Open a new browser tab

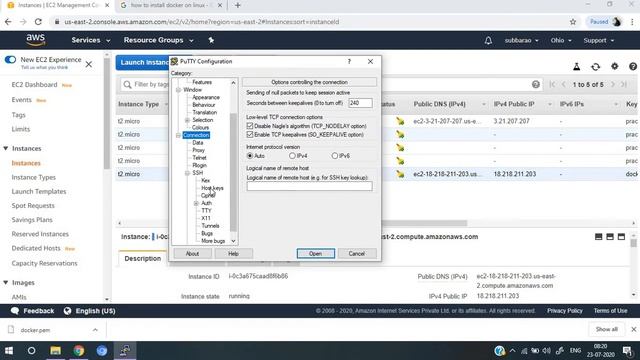(238, 5)
